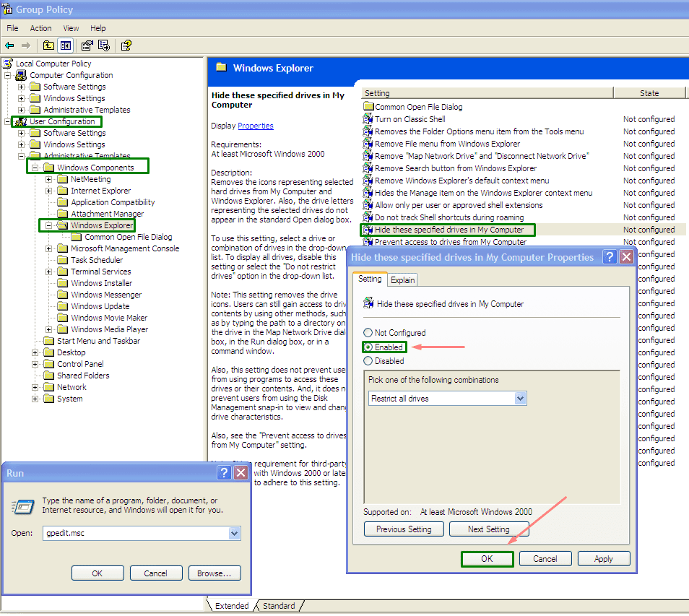Viewport: 689px width, 616px height.
Task: Select the User Configuration tree item
Action: 62,121
